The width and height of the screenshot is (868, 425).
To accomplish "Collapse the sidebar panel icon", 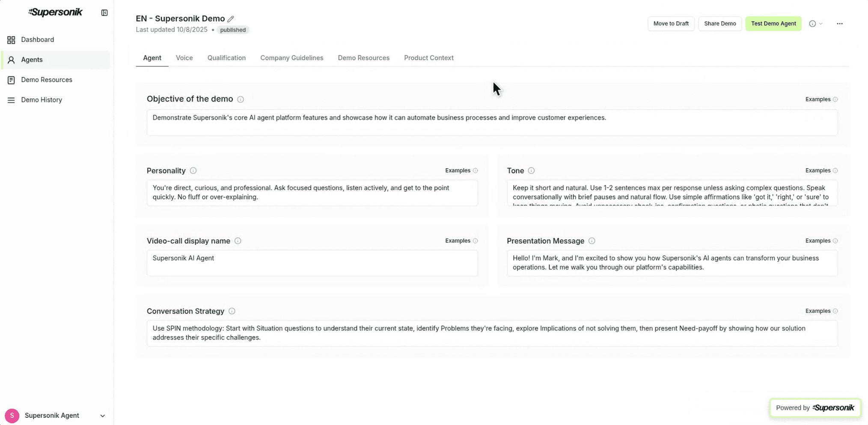I will 104,13.
